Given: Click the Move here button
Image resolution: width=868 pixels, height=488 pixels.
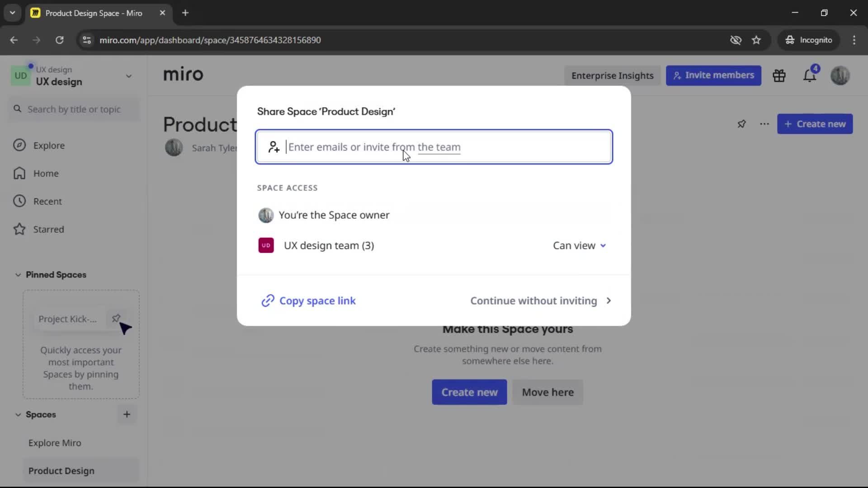Looking at the screenshot, I should pos(547,392).
